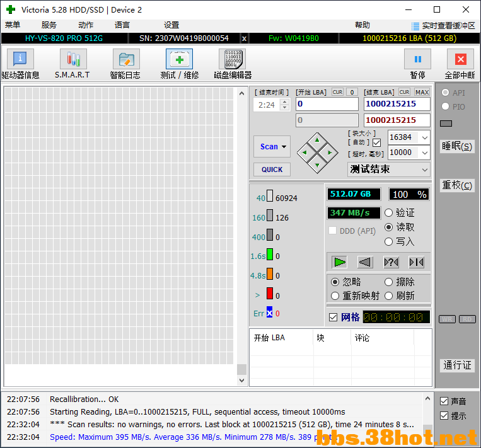This screenshot has height=448, width=481.
Task: Increase end time with spinner up arrow
Action: (285, 102)
